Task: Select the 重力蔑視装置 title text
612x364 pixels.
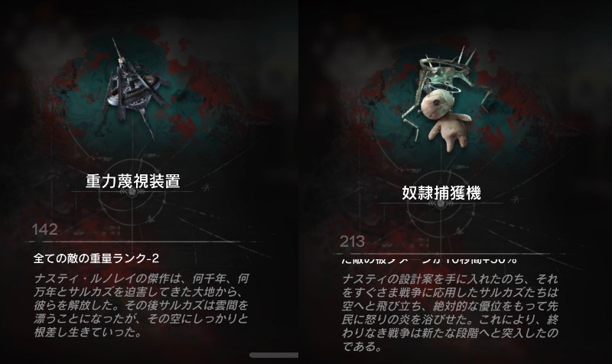Action: [x=132, y=181]
